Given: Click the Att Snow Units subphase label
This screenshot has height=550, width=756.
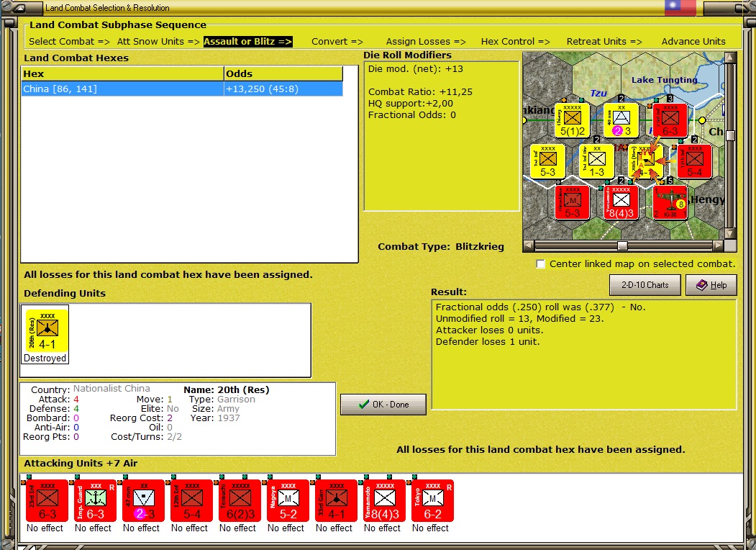Looking at the screenshot, I should 159,42.
